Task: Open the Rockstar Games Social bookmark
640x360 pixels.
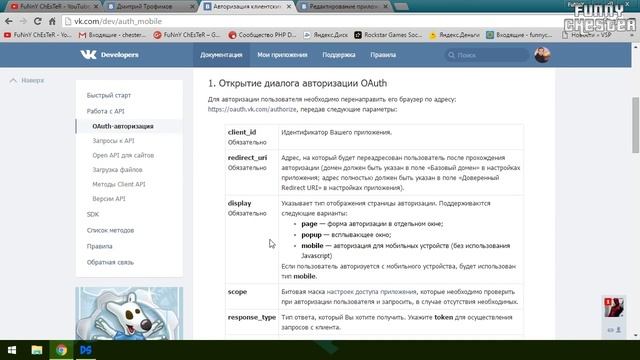Action: coord(388,35)
